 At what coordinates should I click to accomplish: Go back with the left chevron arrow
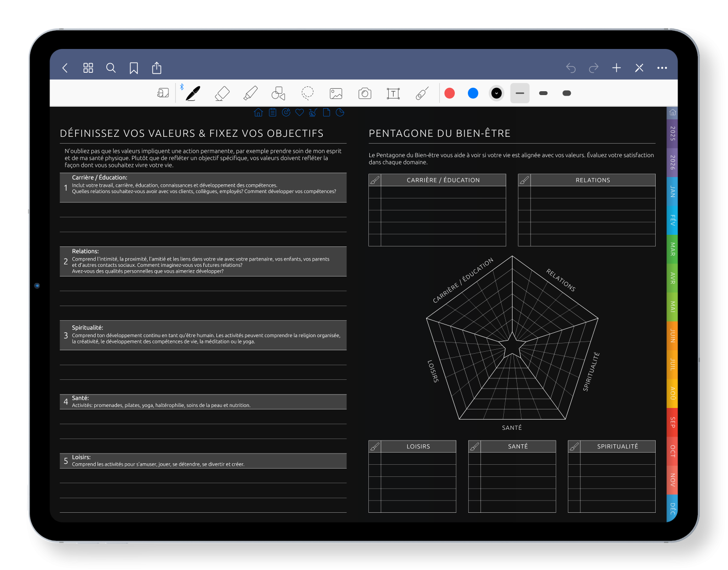pos(65,68)
